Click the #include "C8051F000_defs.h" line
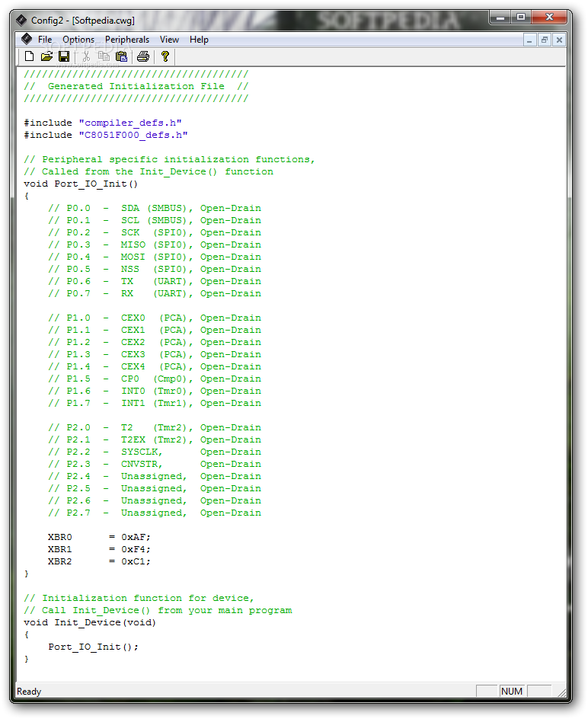 tap(106, 135)
